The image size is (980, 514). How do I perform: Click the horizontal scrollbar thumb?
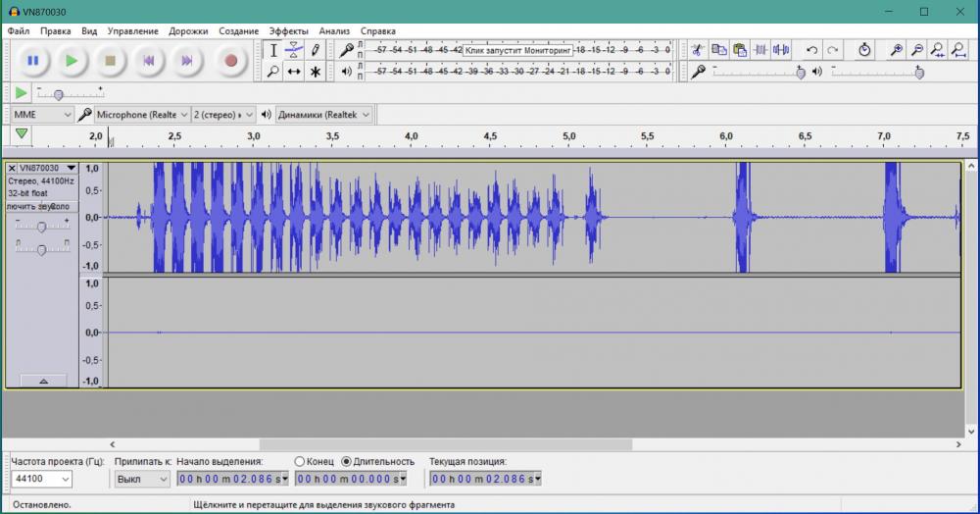click(446, 444)
